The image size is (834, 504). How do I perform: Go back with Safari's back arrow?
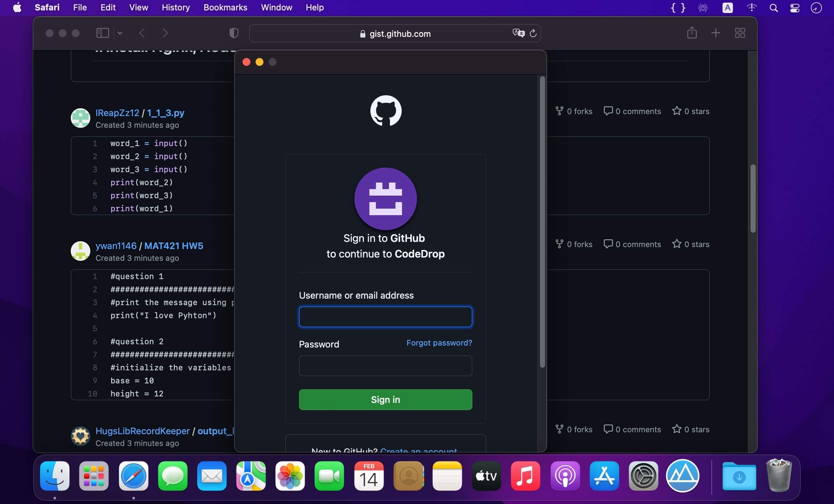point(142,33)
